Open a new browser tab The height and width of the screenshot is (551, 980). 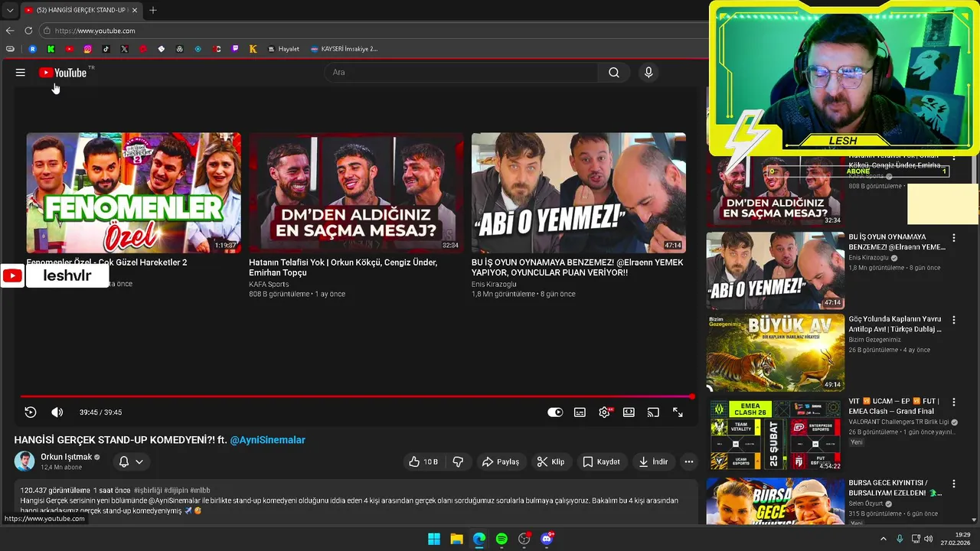tap(153, 10)
